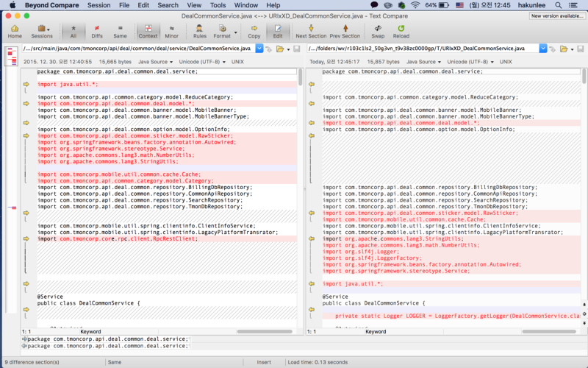Copy RawSticker import on right side to left via arrow
The width and height of the screenshot is (588, 368).
pyautogui.click(x=311, y=213)
